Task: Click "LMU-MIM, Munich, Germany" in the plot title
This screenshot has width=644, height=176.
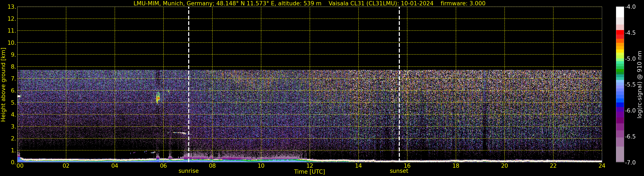Action: [x=173, y=3]
